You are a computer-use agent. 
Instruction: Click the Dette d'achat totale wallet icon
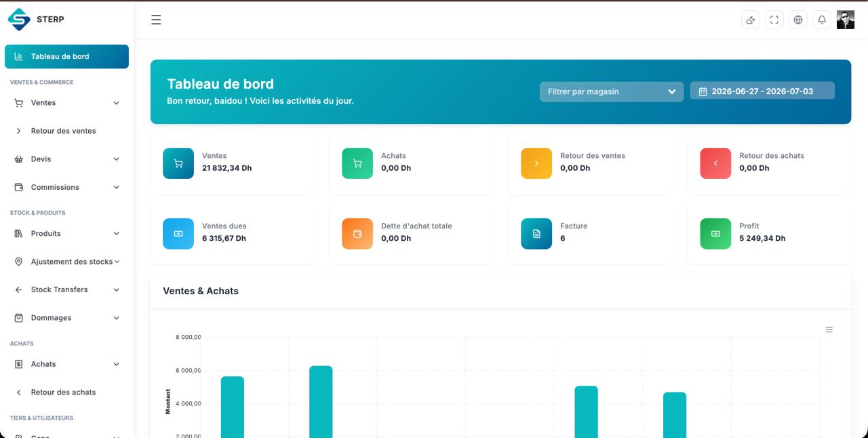357,234
